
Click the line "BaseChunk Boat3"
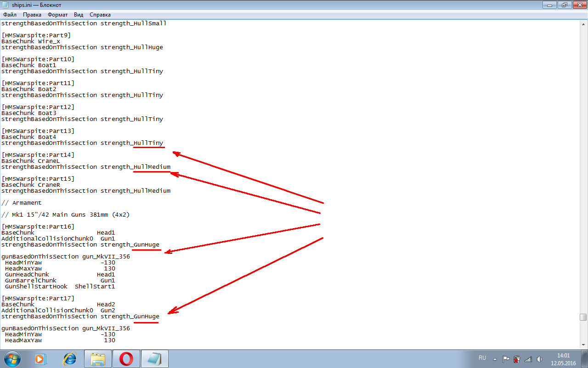click(29, 113)
